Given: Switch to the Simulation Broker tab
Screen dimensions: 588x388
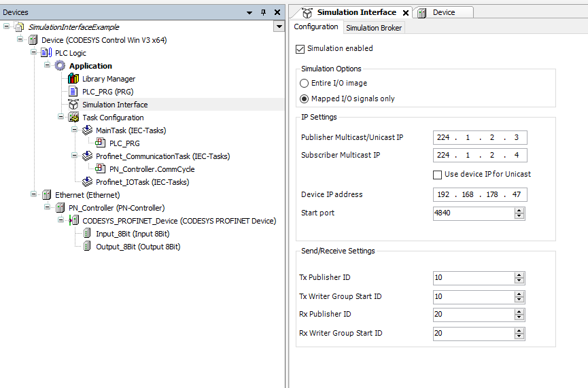Looking at the screenshot, I should point(374,28).
